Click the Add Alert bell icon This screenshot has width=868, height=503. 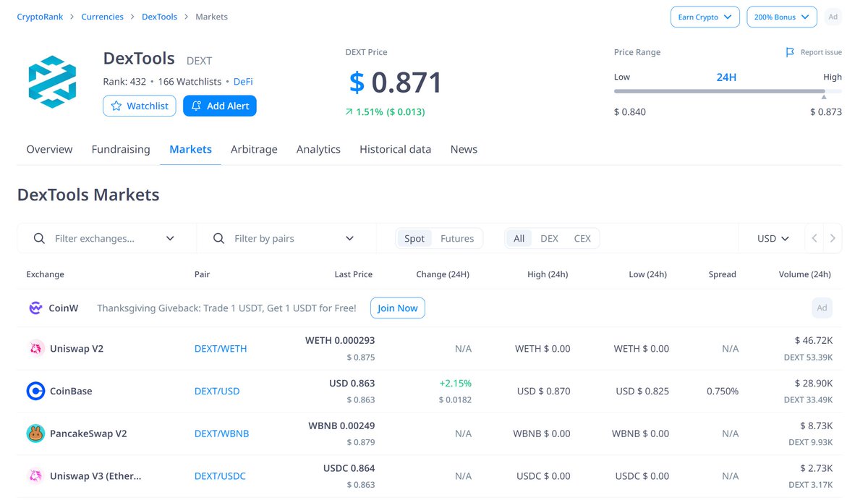click(196, 106)
